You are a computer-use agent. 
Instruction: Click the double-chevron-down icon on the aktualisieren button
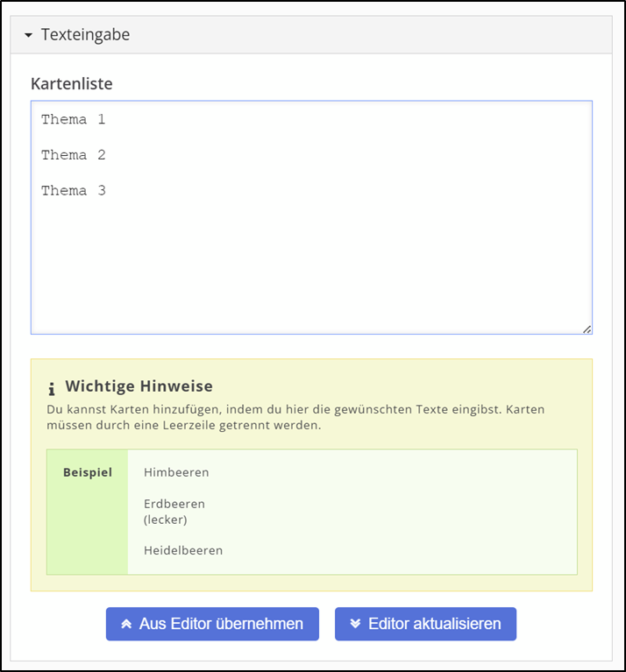pos(355,624)
